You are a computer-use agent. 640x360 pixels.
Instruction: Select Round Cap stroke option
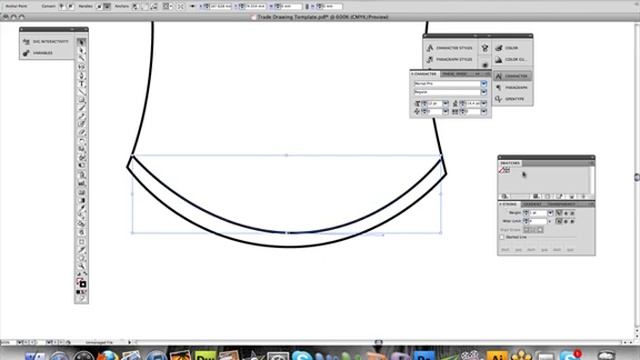tap(566, 213)
